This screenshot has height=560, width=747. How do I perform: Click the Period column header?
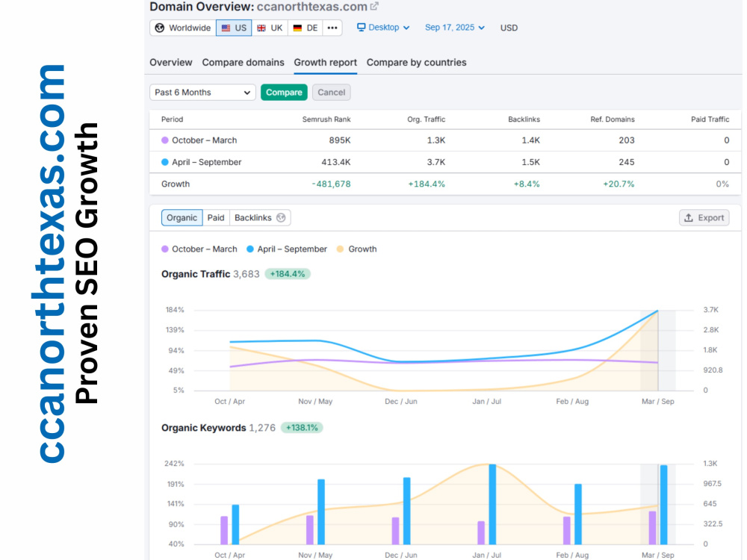pos(172,119)
